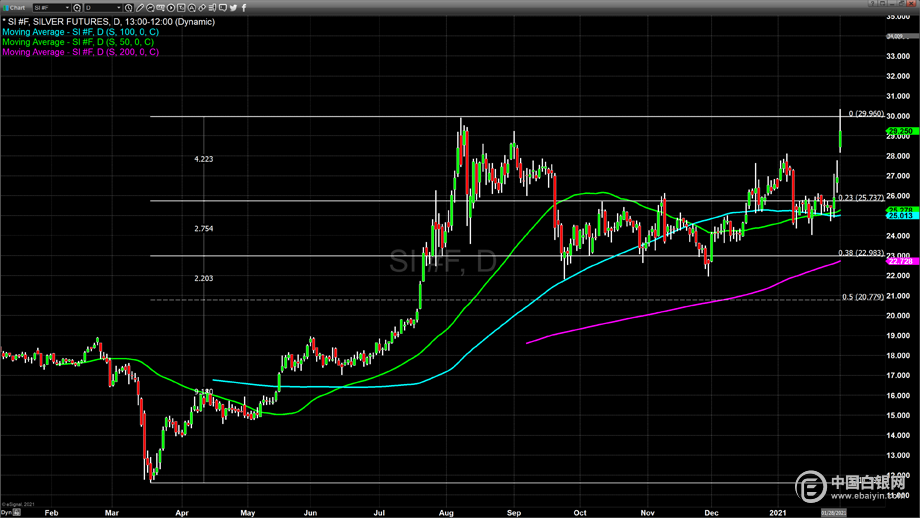Open the SI #F symbol dropdown
920x518 pixels.
pyautogui.click(x=67, y=8)
